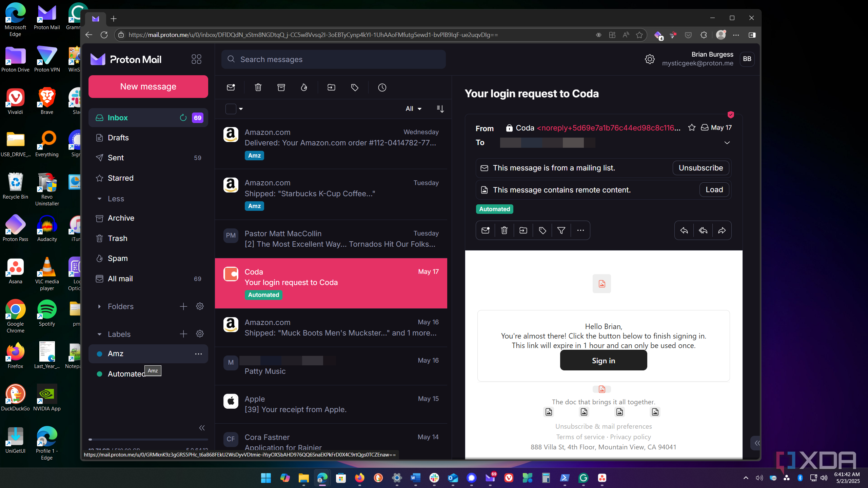
Task: Click the Windows Start button
Action: point(266,478)
